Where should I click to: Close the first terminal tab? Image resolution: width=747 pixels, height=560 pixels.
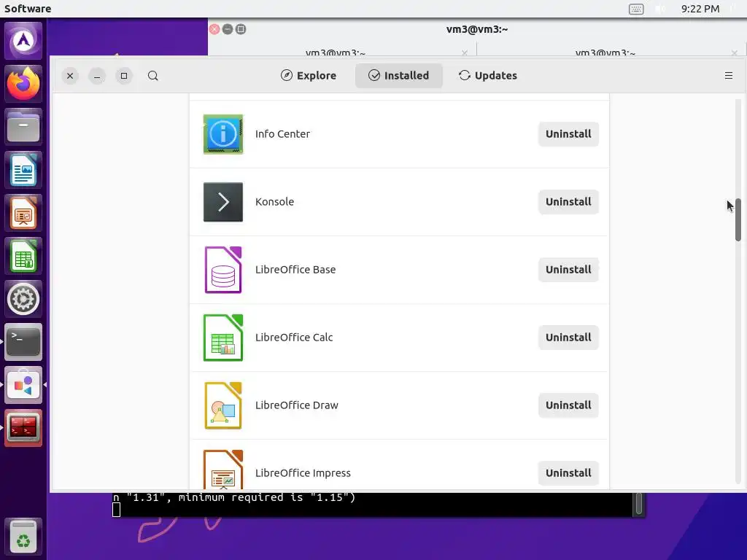[465, 52]
